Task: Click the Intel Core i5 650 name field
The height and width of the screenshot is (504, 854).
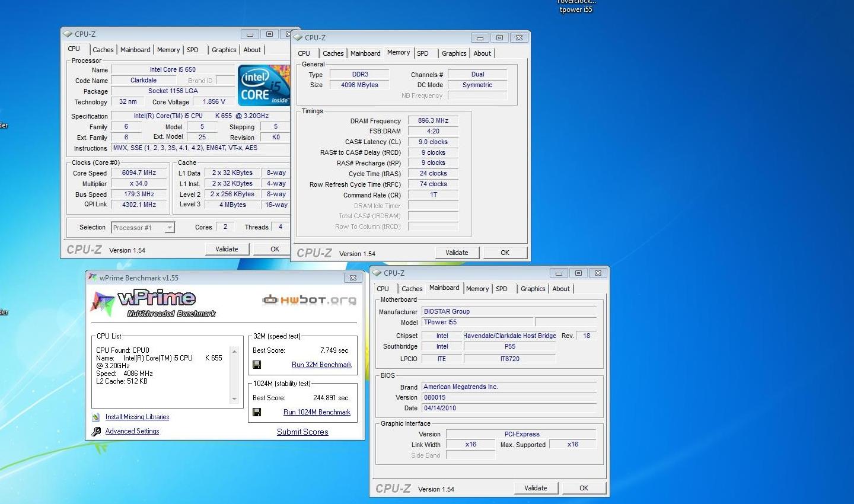Action: tap(173, 69)
